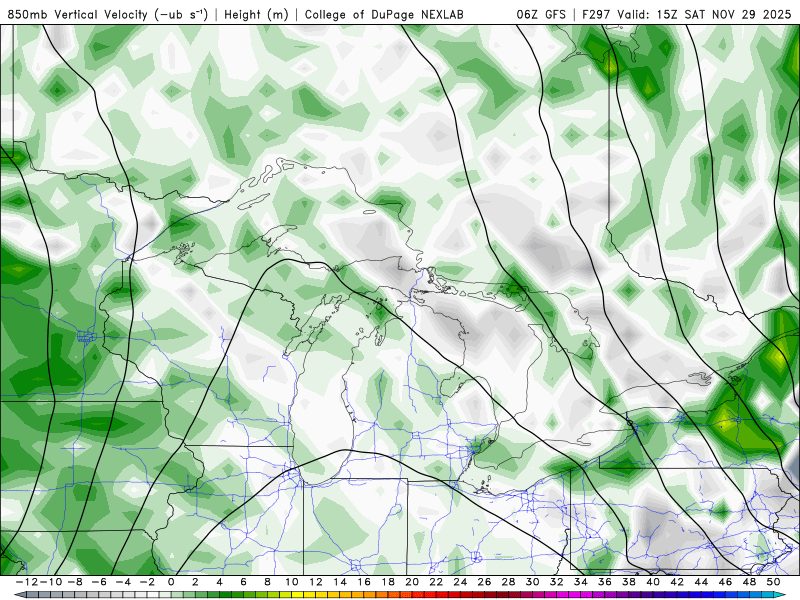Image resolution: width=800 pixels, height=600 pixels.
Task: Click the "24" color scale label
Action: coord(460,582)
